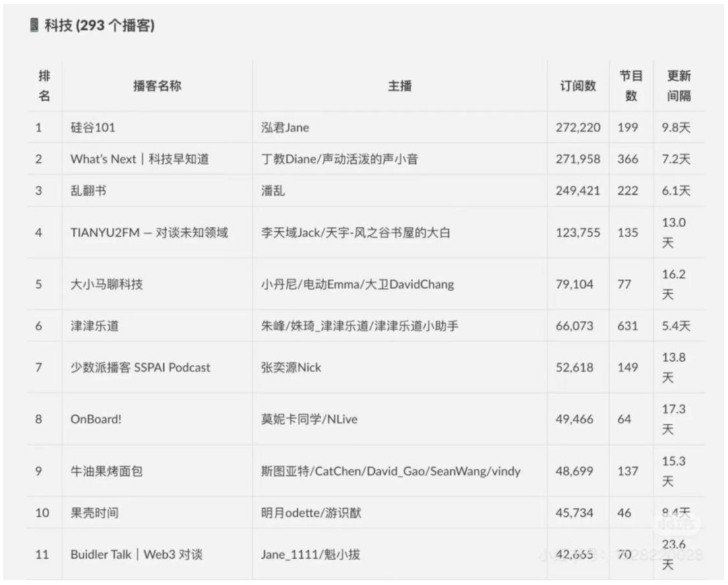This screenshot has width=728, height=585.
Task: Sort by the 订阅数 column header
Action: point(578,86)
